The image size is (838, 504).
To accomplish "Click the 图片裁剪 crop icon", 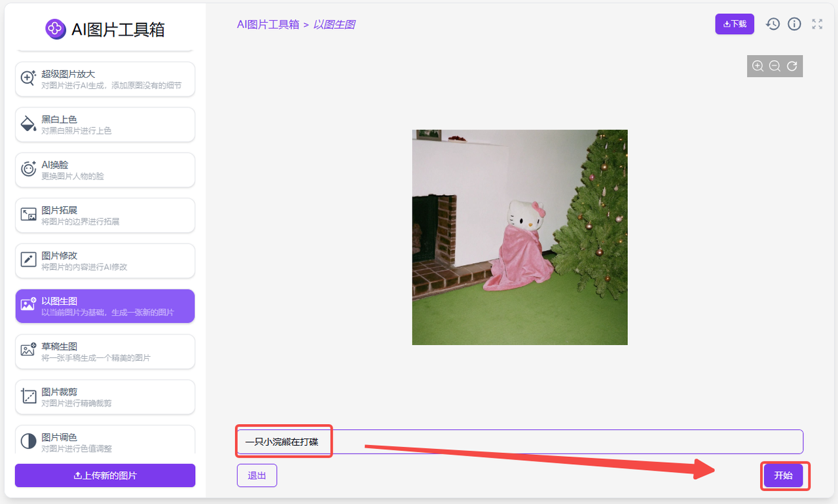I will tap(28, 397).
